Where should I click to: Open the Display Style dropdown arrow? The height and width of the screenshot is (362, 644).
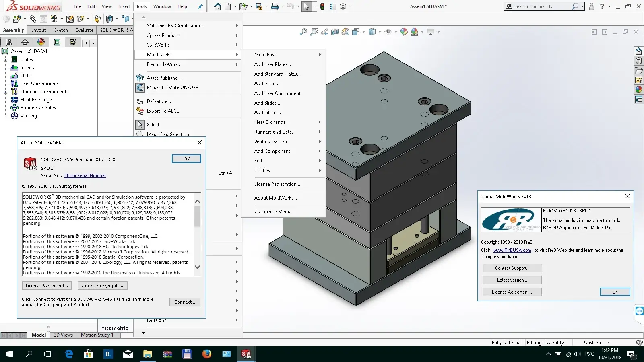point(379,32)
